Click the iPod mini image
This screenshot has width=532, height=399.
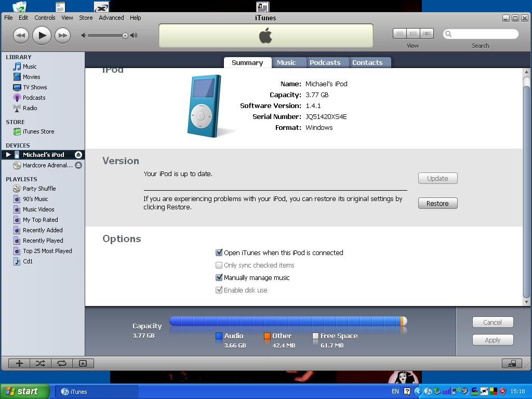coord(205,106)
